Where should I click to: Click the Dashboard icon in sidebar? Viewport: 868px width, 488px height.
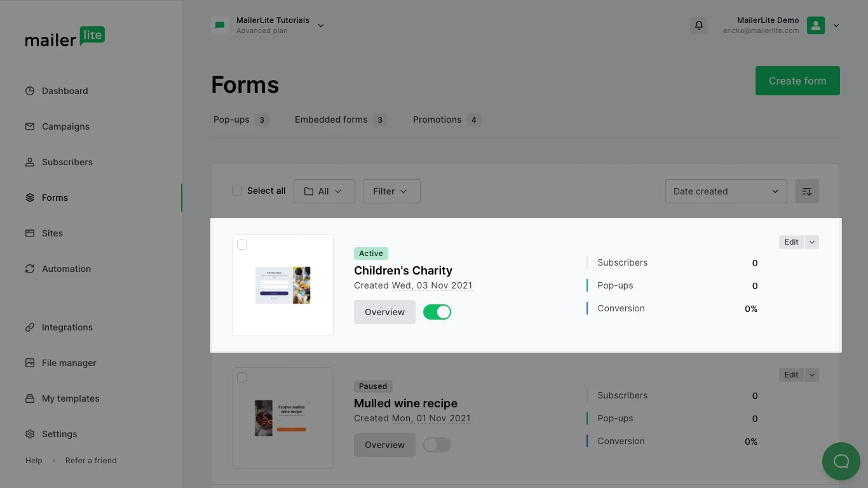point(30,91)
